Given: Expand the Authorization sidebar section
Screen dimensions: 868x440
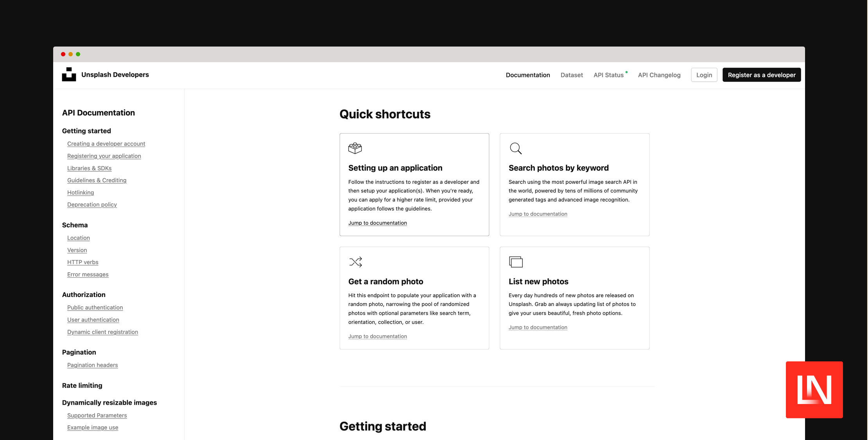Looking at the screenshot, I should 84,293.
